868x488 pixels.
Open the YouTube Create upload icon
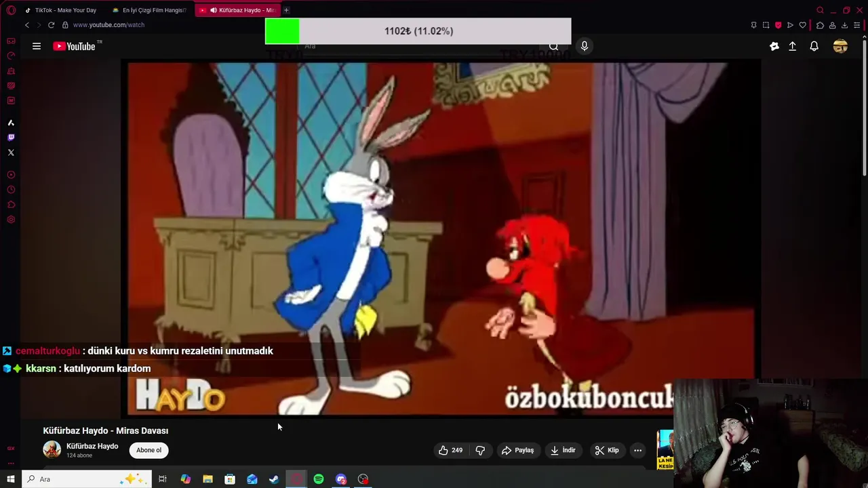792,46
